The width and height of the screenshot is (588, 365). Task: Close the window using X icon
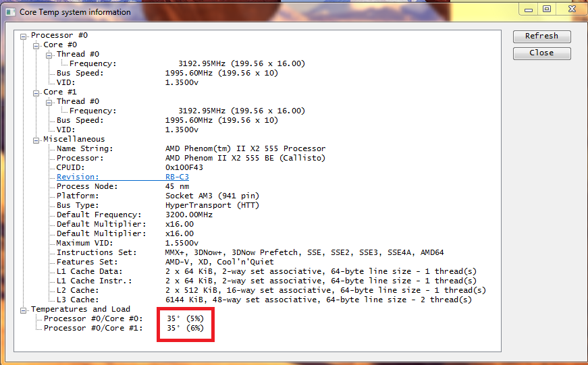click(572, 9)
